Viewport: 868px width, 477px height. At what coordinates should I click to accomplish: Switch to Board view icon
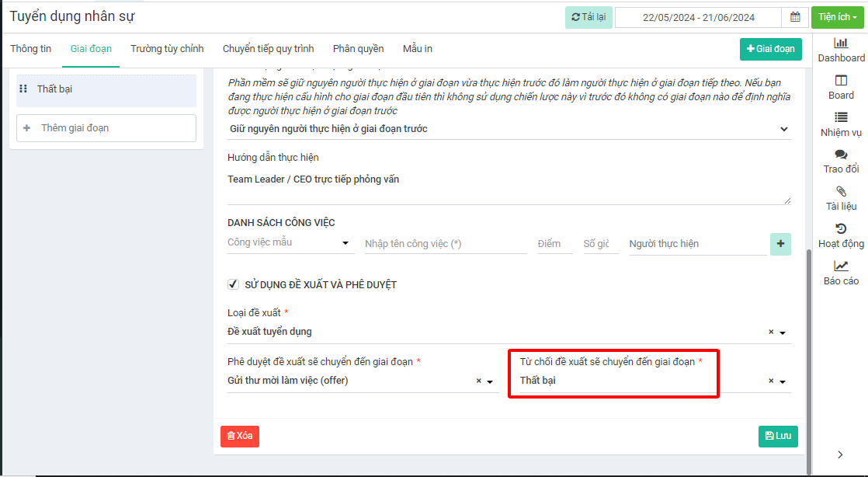pyautogui.click(x=841, y=81)
